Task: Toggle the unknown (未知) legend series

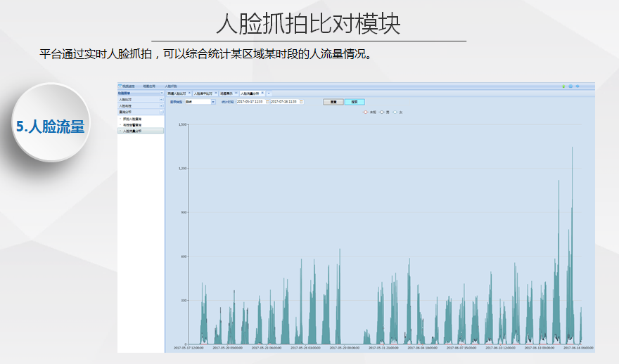Action: pos(369,112)
